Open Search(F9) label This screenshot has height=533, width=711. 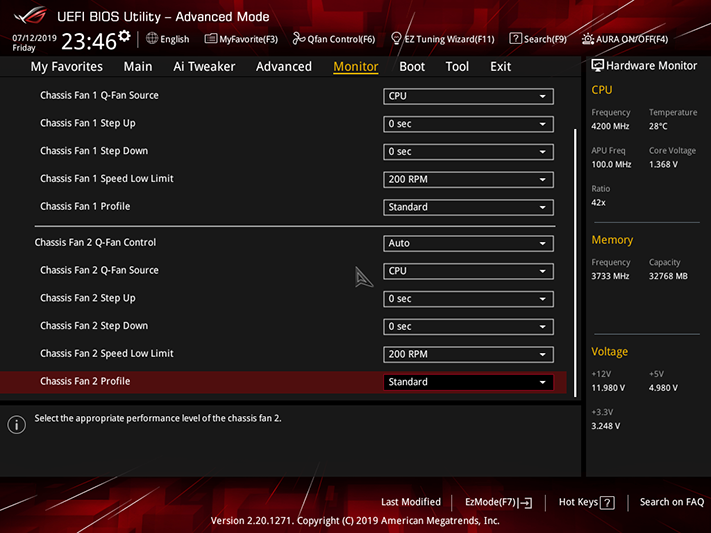click(x=545, y=39)
